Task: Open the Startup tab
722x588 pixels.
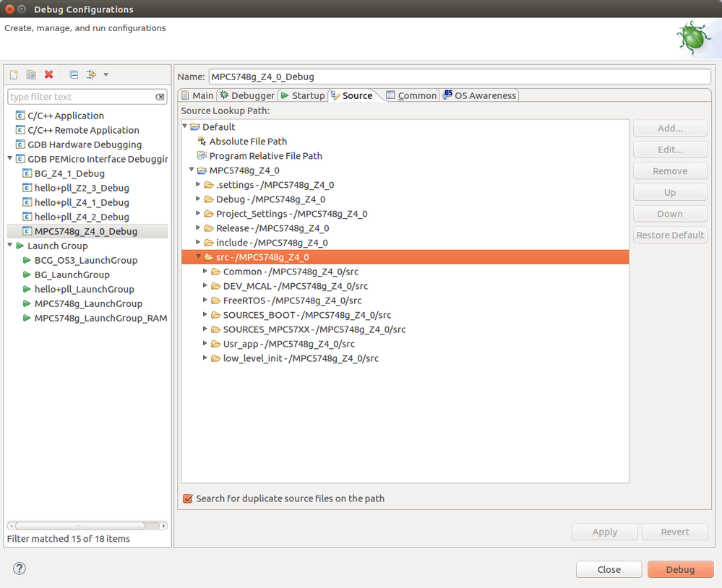Action: tap(303, 95)
